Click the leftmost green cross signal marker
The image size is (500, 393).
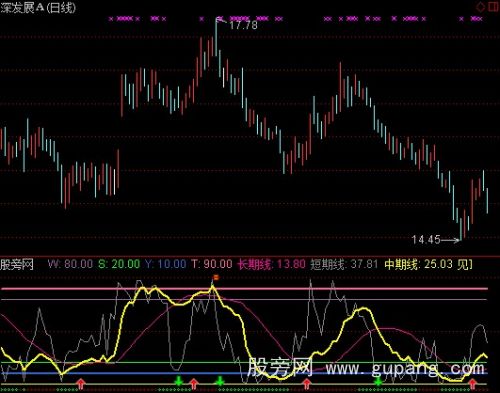[179, 381]
